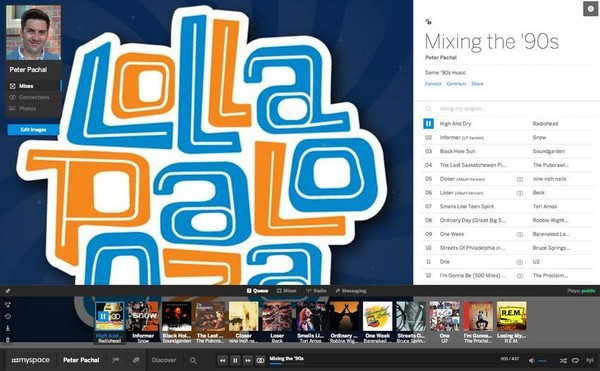Mute the volume speaker icon

click(532, 360)
